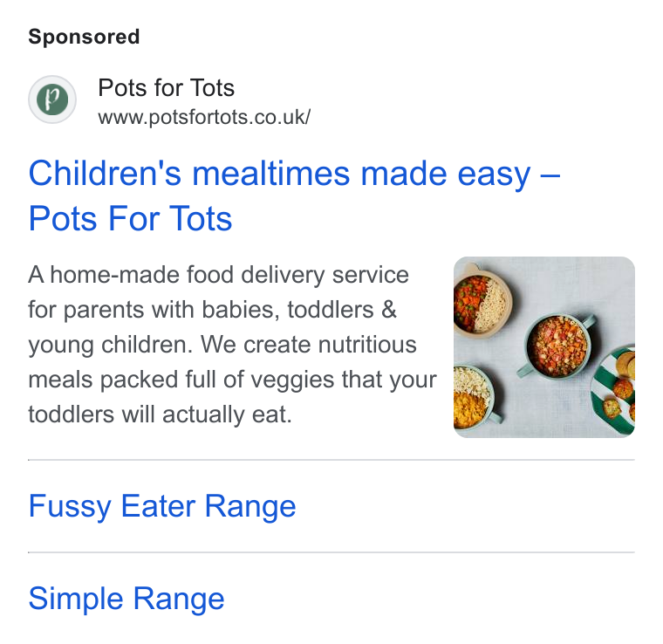Click the Pots For Tots headline line

(130, 219)
